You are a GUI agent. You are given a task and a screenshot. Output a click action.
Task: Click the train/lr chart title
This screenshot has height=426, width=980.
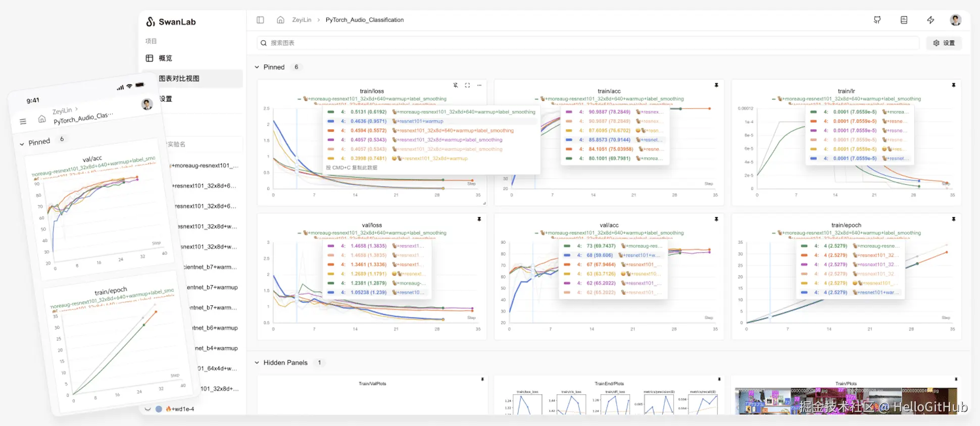pyautogui.click(x=846, y=91)
